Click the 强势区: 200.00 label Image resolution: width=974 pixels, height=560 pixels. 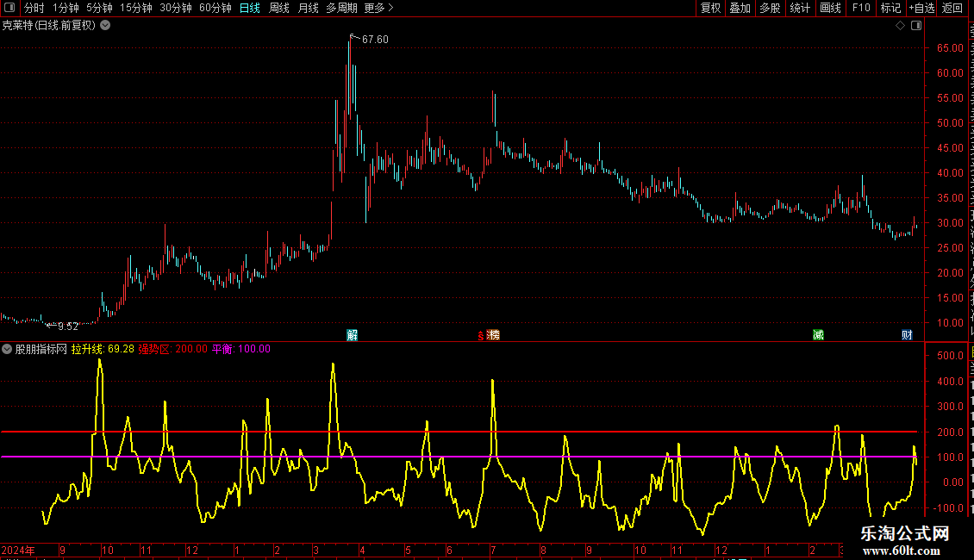click(172, 349)
